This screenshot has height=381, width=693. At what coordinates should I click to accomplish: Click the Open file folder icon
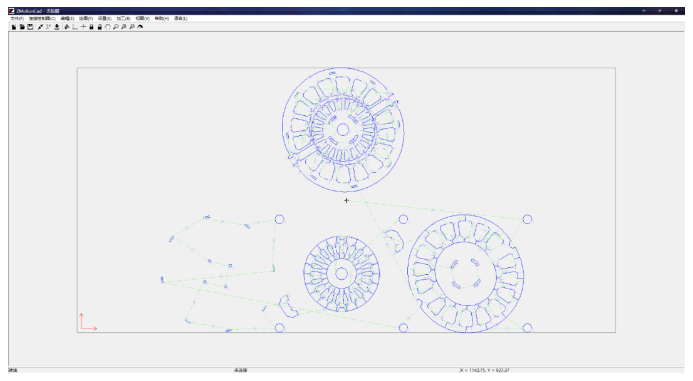(22, 27)
